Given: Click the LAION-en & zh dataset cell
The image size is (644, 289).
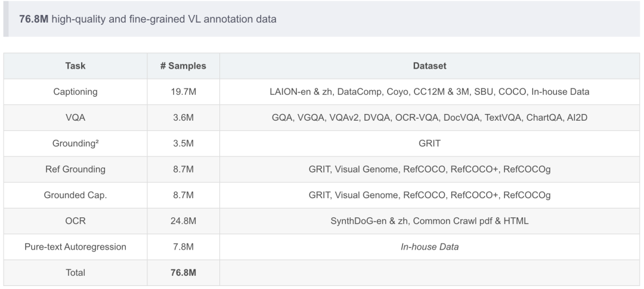Looking at the screenshot, I should (x=429, y=92).
